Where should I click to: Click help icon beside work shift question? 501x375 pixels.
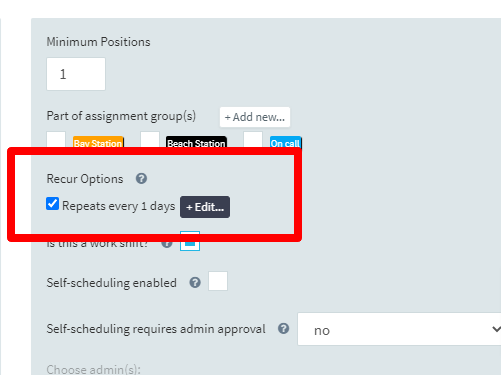click(x=167, y=244)
